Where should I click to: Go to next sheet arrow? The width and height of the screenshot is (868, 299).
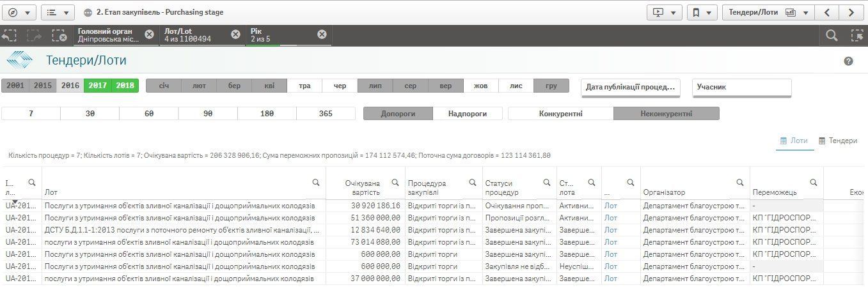[x=851, y=12]
